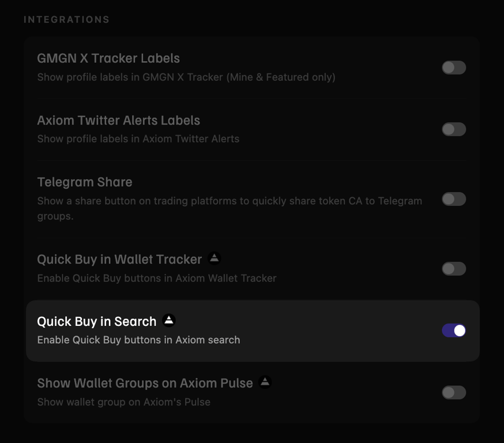Toggle on Quick Buy in Wallet Tracker

453,269
